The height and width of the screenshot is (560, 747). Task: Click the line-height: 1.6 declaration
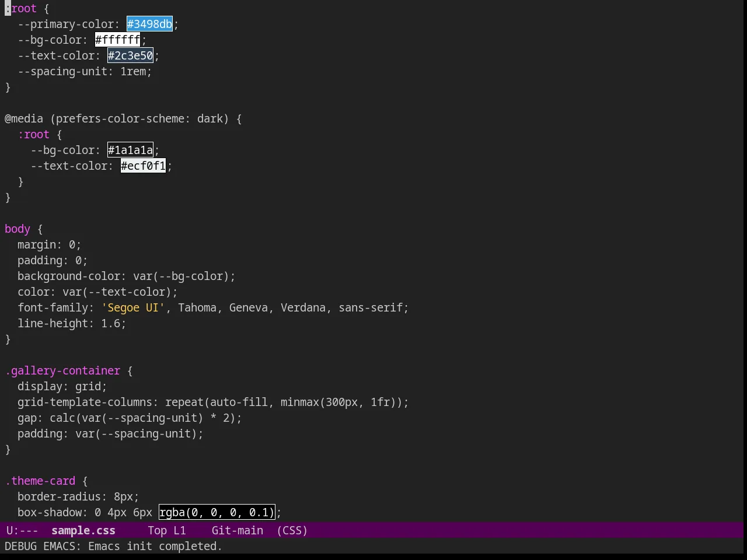click(x=72, y=323)
